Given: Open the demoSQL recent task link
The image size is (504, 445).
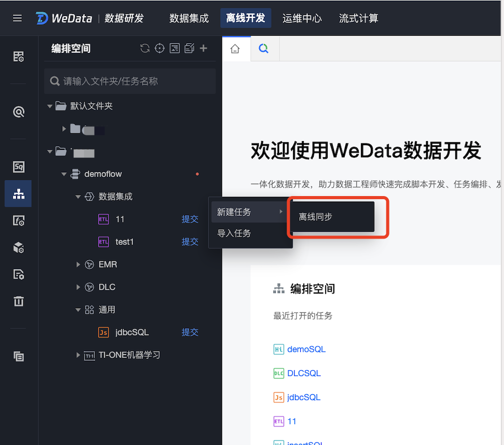Looking at the screenshot, I should (x=306, y=349).
